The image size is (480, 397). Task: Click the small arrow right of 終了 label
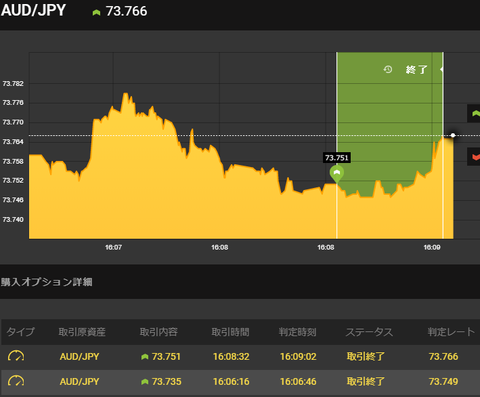442,69
